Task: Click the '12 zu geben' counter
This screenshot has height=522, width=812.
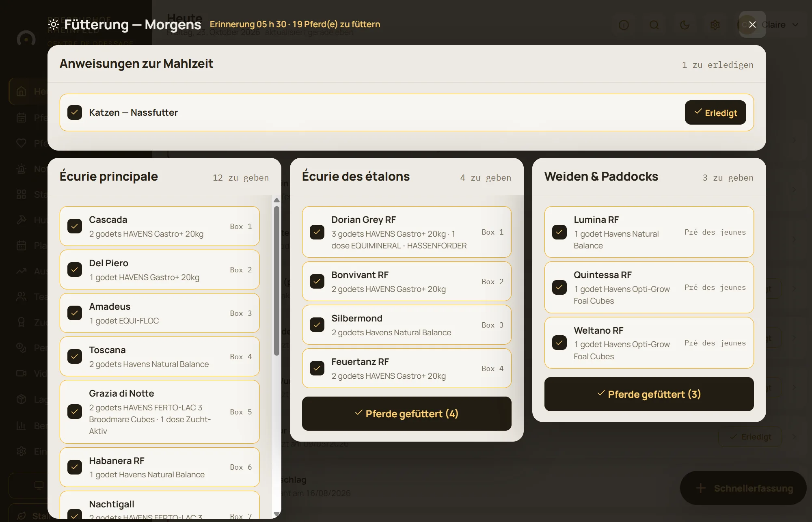Action: [x=241, y=177]
